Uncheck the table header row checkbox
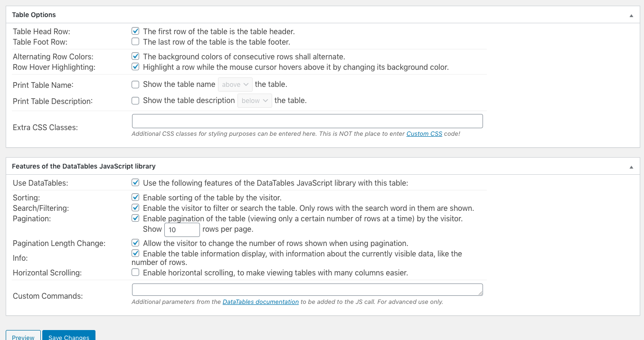 [135, 30]
